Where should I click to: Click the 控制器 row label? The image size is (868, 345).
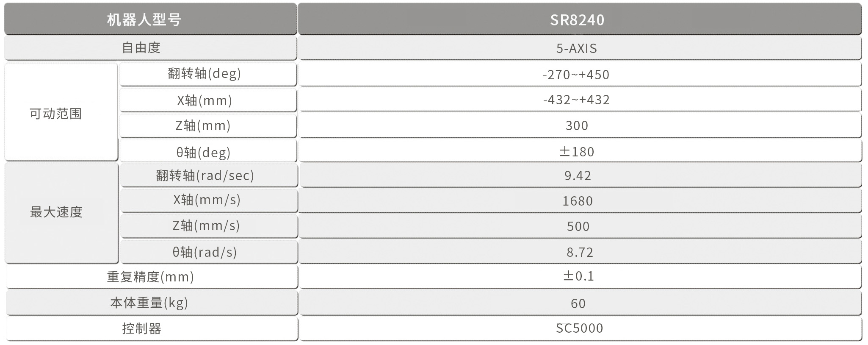point(142,328)
